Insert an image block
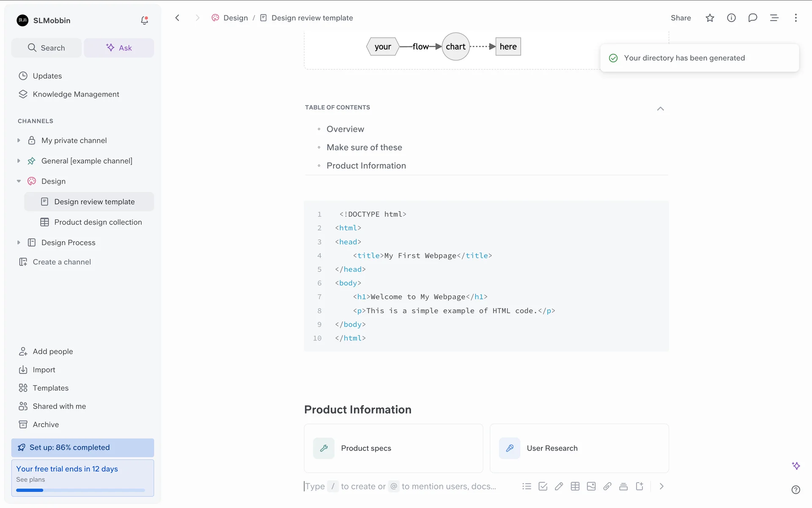This screenshot has height=508, width=812. pos(591,486)
